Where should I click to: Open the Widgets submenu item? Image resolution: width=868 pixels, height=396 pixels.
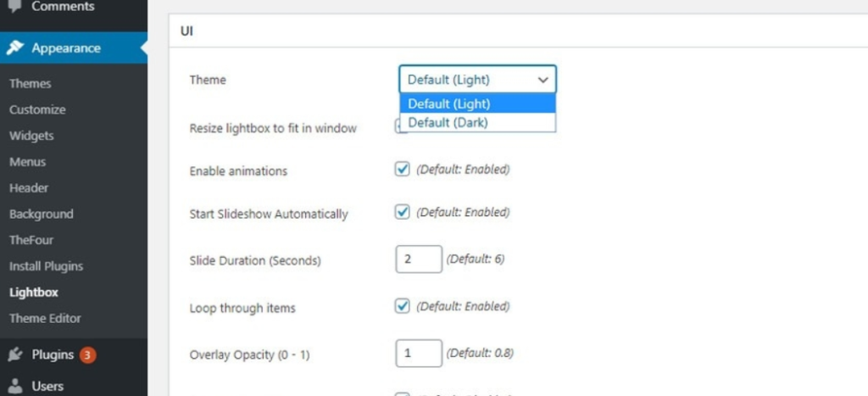[31, 136]
